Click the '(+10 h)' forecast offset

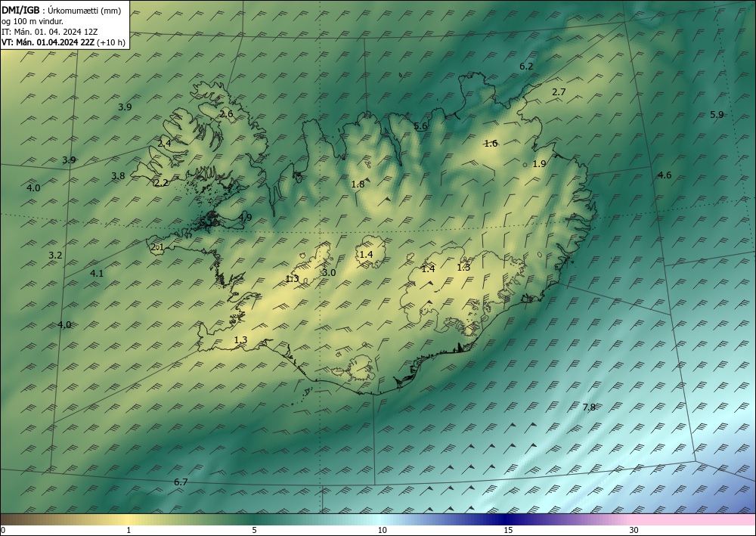[x=111, y=42]
